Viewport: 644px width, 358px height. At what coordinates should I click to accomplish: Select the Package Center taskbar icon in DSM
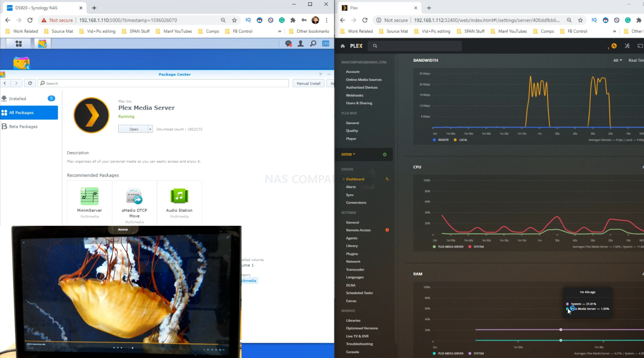[x=42, y=44]
